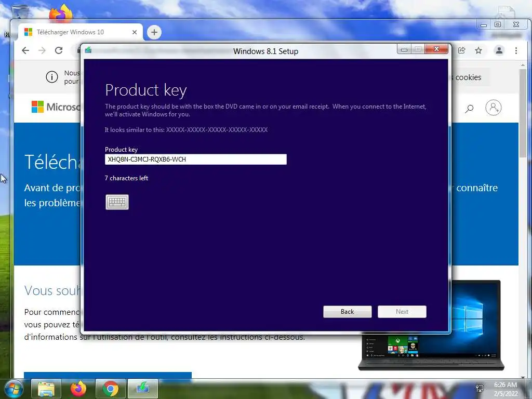Click the laptop image on the webpage
The height and width of the screenshot is (399, 532).
[x=431, y=325]
